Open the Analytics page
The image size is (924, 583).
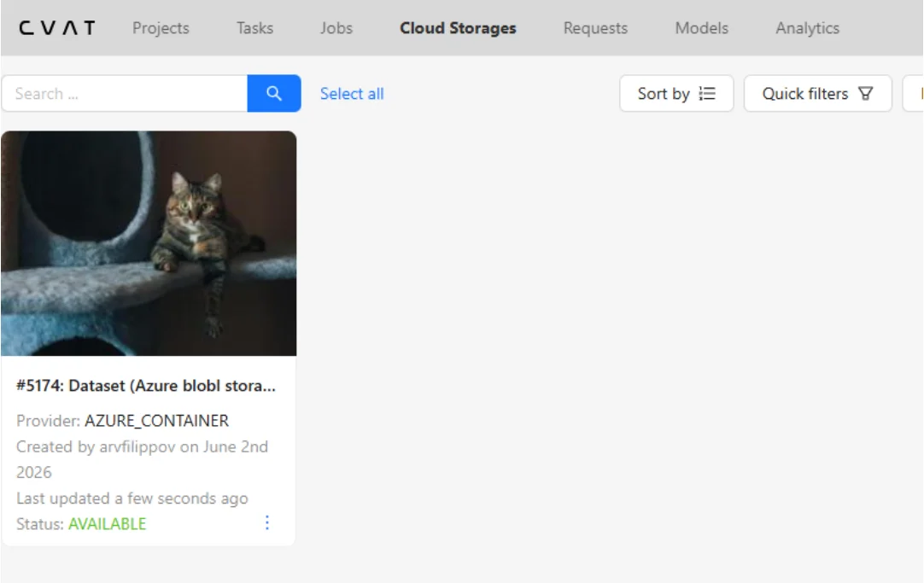coord(807,27)
